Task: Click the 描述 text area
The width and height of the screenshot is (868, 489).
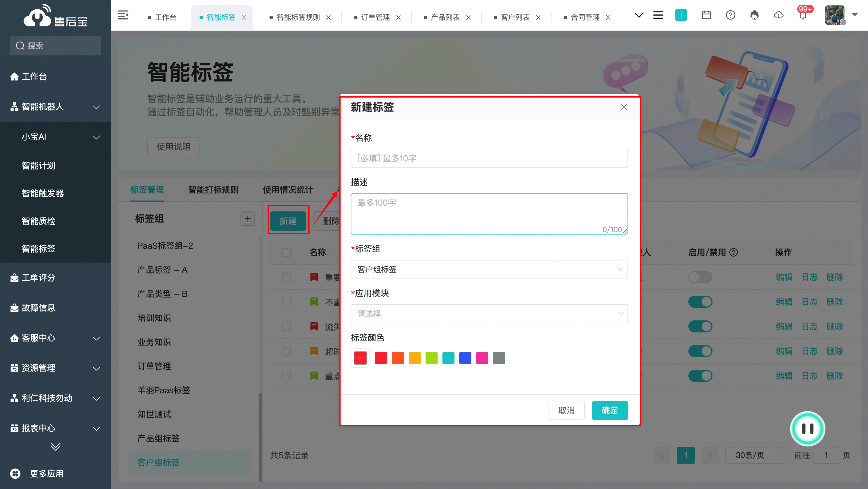Action: [489, 214]
